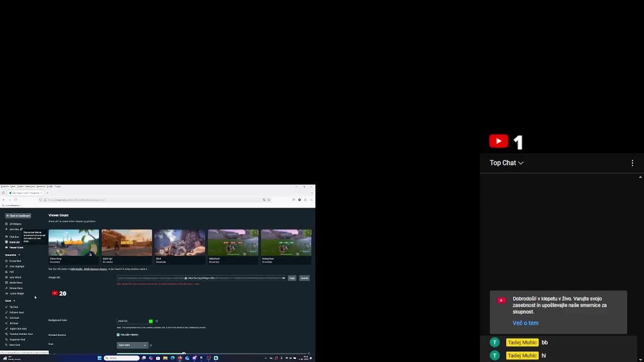Collapse the Goals section
The width and height of the screenshot is (644, 362).
click(x=10, y=301)
